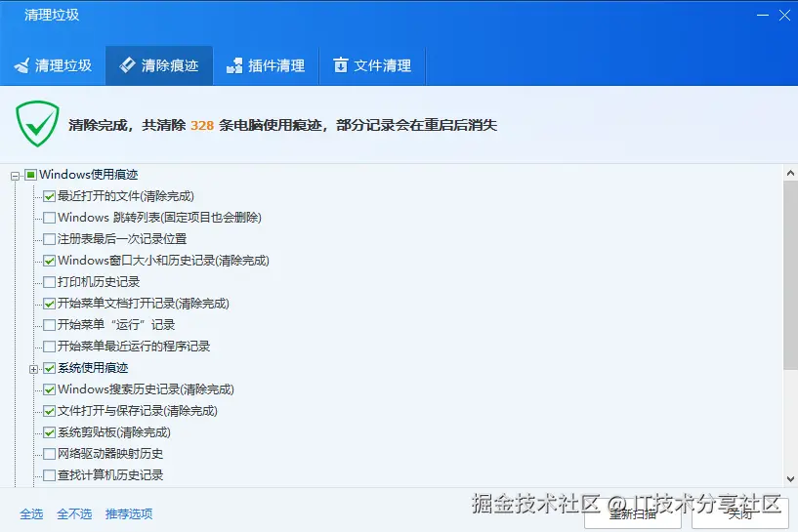798x532 pixels.
Task: Open the 插件清理 tab
Action: tap(266, 65)
